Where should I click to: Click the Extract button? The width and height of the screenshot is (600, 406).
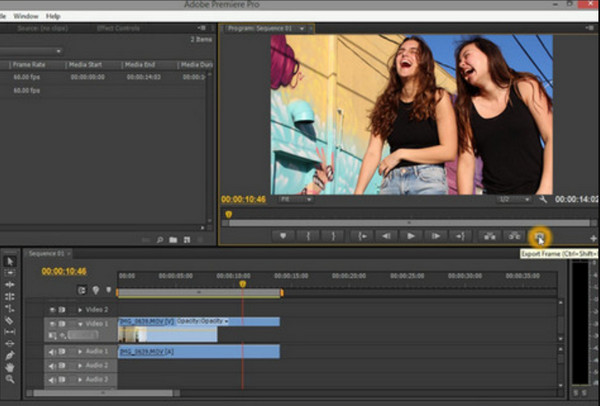tap(514, 236)
